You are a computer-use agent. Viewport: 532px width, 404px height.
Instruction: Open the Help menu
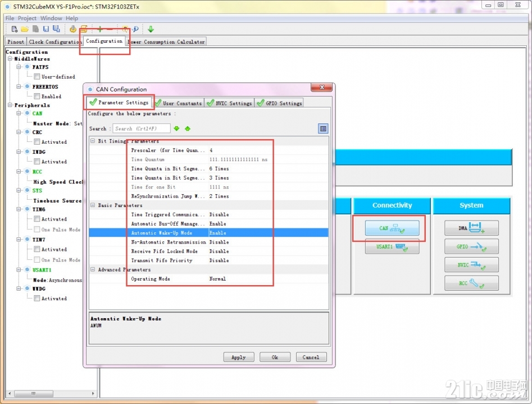tap(72, 18)
